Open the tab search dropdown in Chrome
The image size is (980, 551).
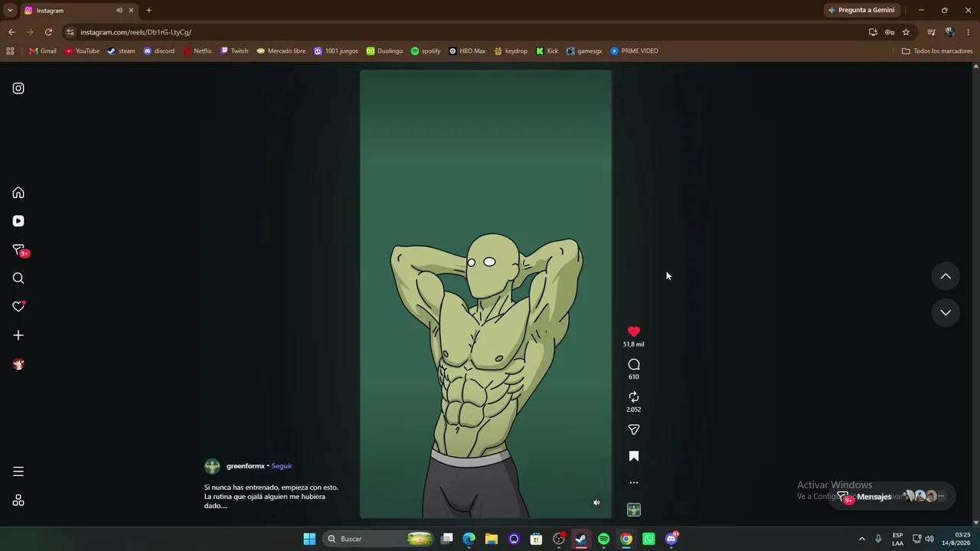pos(10,10)
